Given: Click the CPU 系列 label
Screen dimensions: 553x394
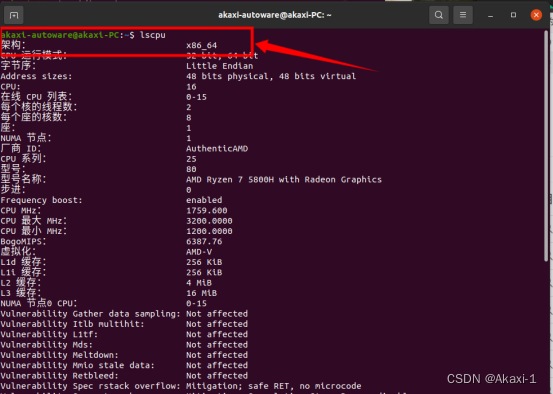Looking at the screenshot, I should 23,159.
